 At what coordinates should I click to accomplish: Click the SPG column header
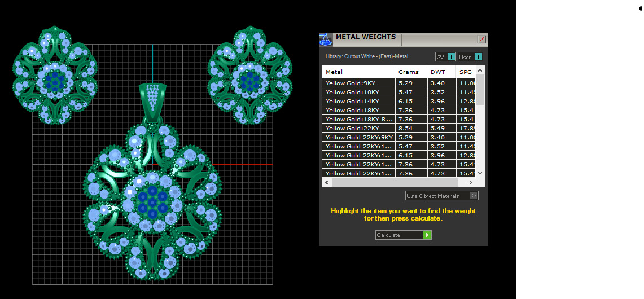pos(466,72)
